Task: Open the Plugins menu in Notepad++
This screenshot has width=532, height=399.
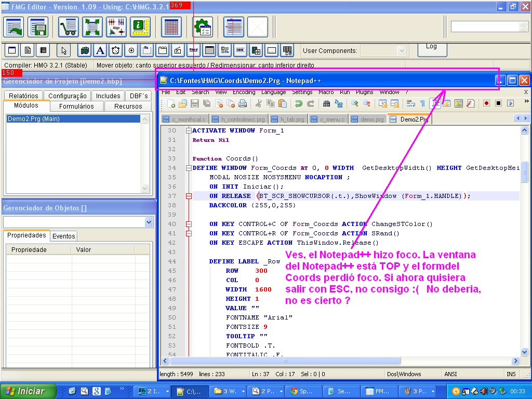Action: click(x=364, y=92)
